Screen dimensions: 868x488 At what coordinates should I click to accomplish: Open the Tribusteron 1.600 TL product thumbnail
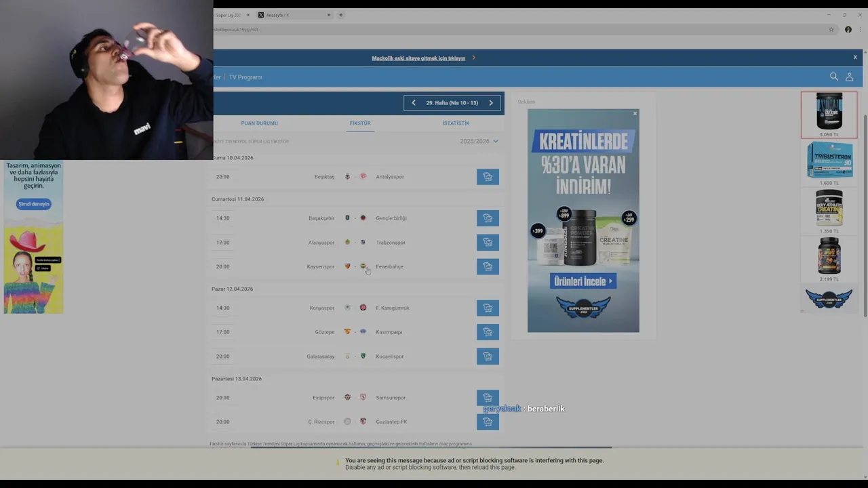point(829,163)
